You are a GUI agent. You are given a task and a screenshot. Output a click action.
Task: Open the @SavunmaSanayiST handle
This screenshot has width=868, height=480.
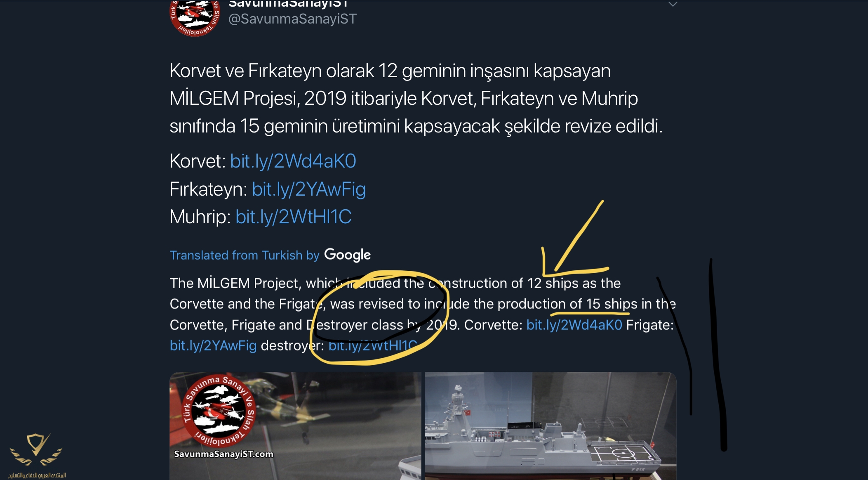pos(292,19)
